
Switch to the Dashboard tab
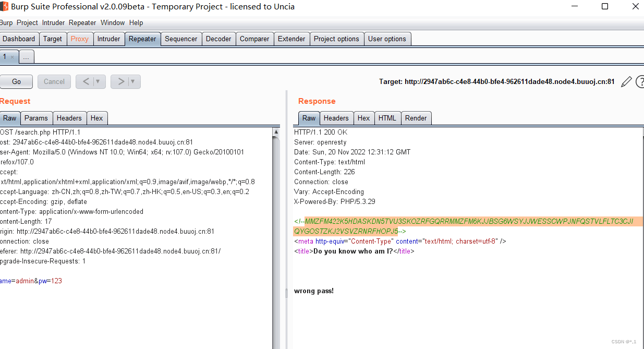19,39
